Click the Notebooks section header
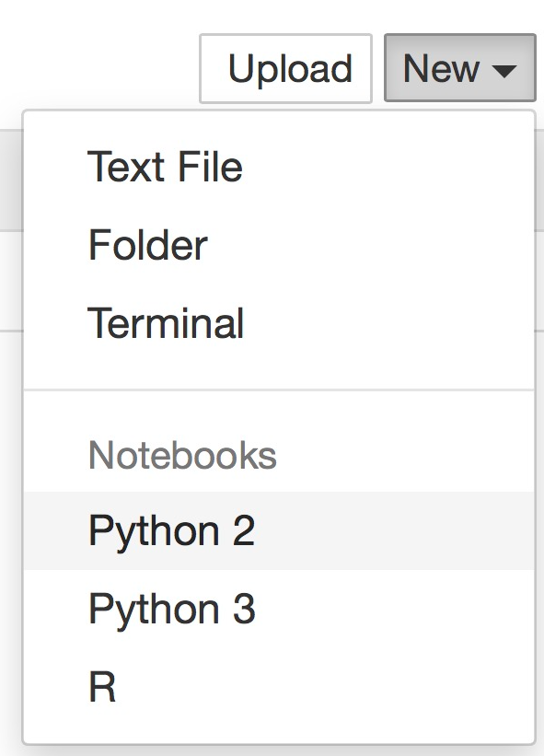Screen dimensions: 544x756 [182, 455]
